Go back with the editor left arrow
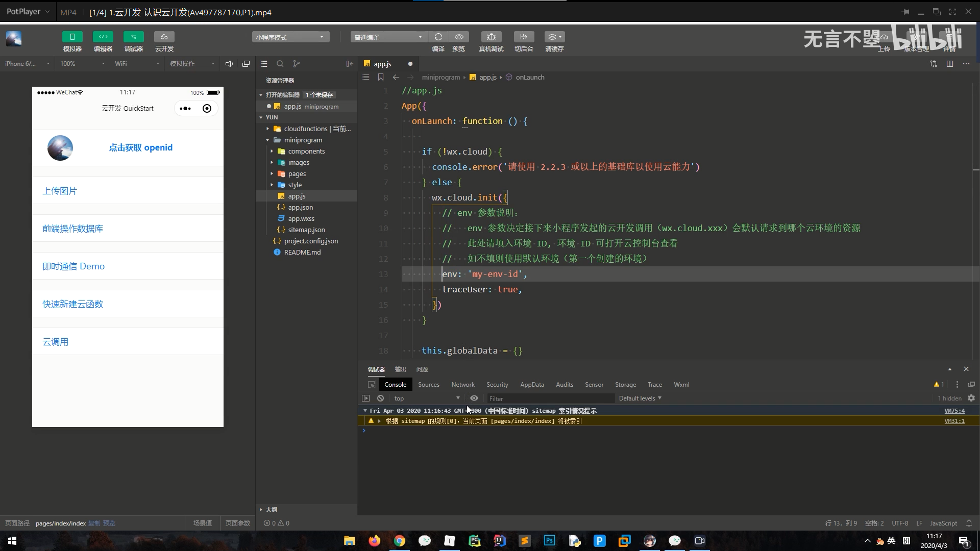Viewport: 980px width, 551px height. [396, 77]
